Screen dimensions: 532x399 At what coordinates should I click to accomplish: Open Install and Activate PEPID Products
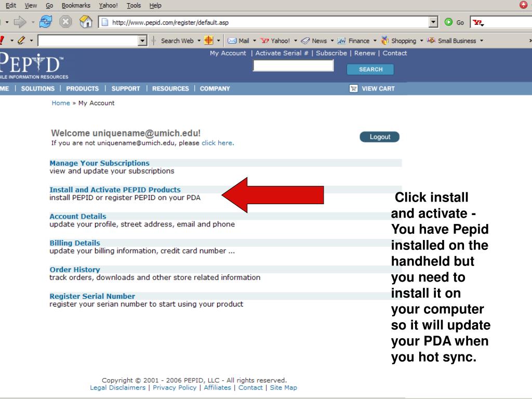coord(115,190)
